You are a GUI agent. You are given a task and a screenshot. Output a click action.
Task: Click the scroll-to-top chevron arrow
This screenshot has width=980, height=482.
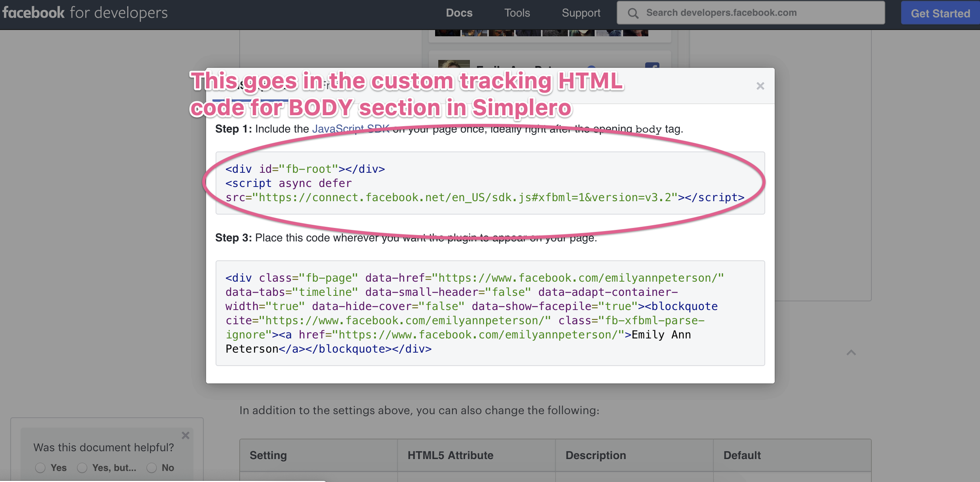point(851,353)
